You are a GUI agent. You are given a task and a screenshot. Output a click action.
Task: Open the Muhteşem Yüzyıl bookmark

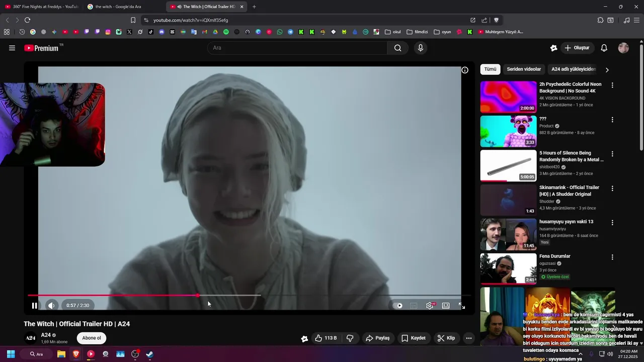pos(501,32)
